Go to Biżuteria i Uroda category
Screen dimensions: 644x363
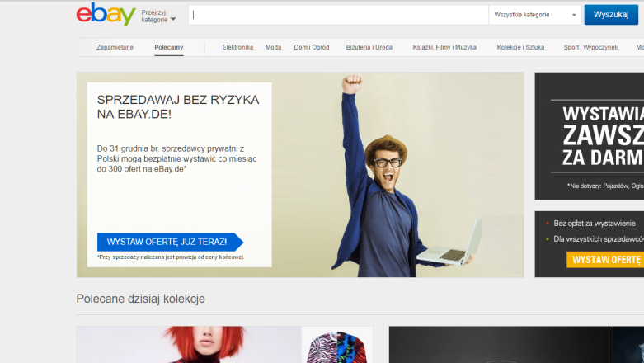click(369, 47)
